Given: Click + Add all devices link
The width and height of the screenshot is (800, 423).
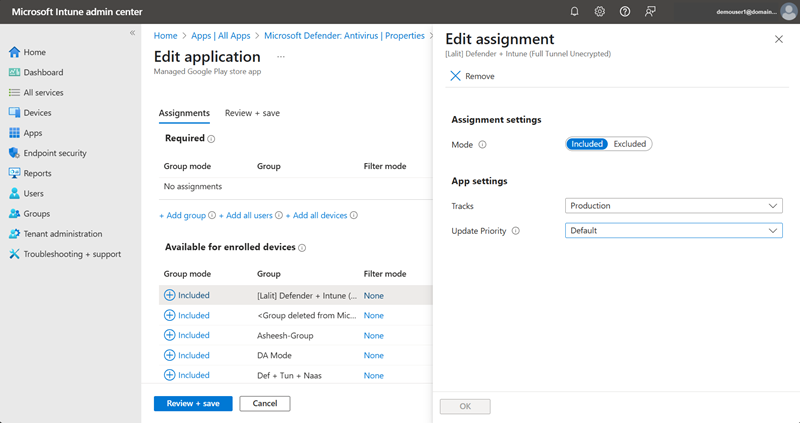Looking at the screenshot, I should [x=316, y=215].
